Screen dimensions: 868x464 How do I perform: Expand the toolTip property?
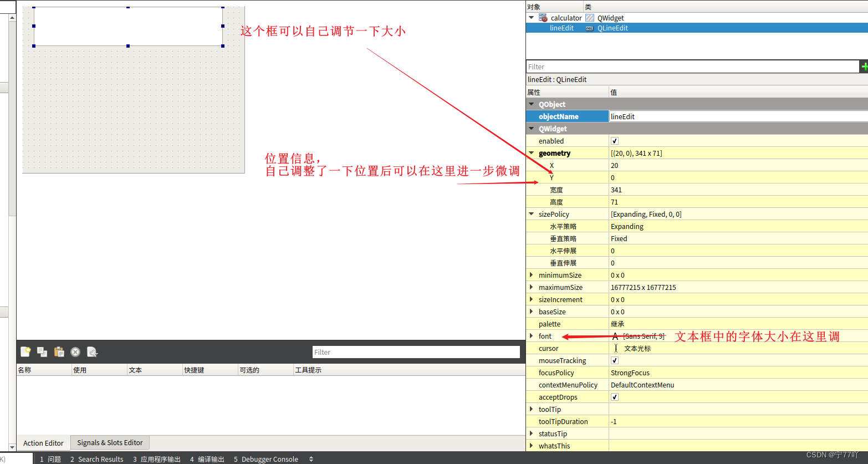click(x=532, y=409)
